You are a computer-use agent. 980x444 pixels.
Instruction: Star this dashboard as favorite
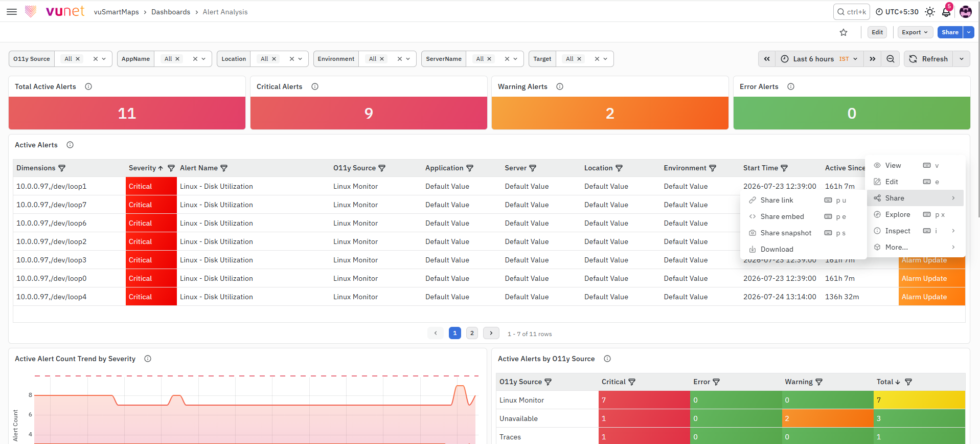coord(844,32)
